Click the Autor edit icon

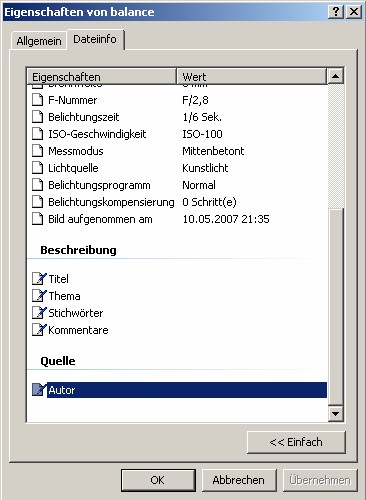pyautogui.click(x=39, y=390)
